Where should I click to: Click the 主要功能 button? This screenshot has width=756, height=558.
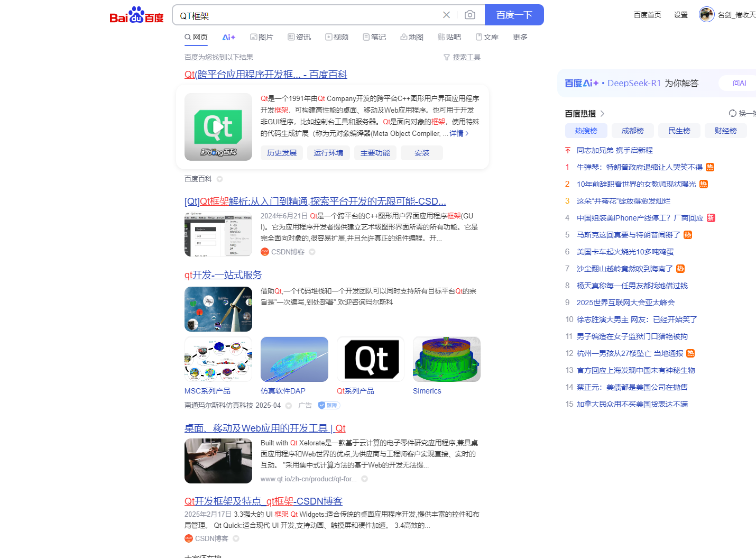[375, 153]
